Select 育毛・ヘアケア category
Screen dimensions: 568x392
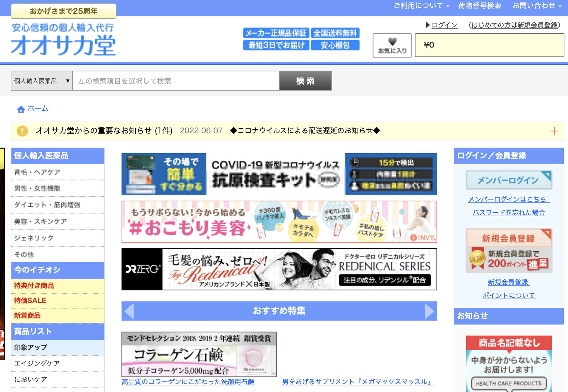[x=58, y=172]
